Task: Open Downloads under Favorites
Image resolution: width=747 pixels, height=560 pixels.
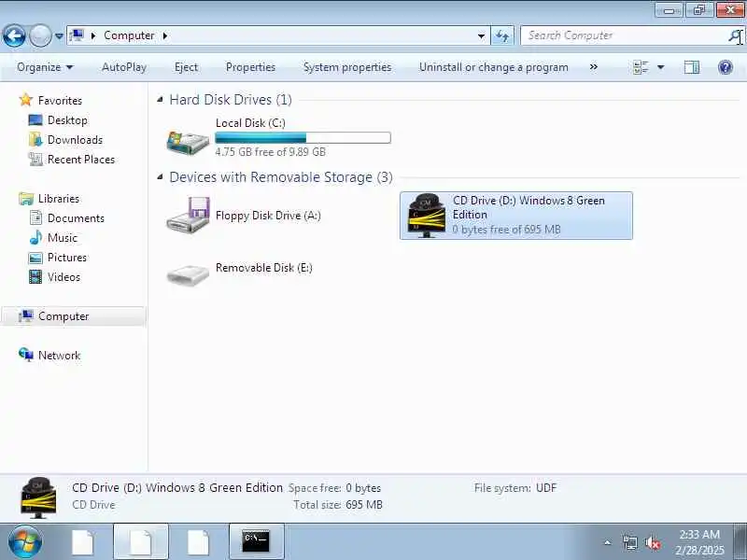Action: click(x=75, y=139)
